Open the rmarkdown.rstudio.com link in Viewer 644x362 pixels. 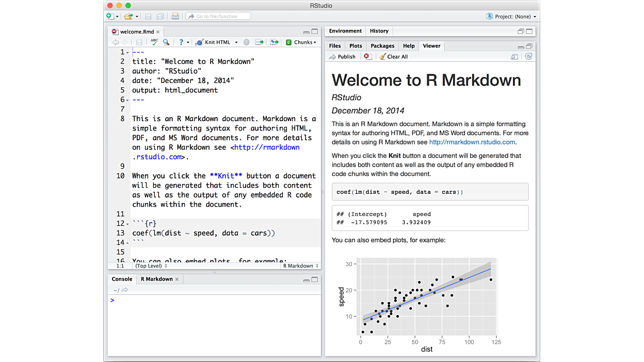(x=472, y=142)
